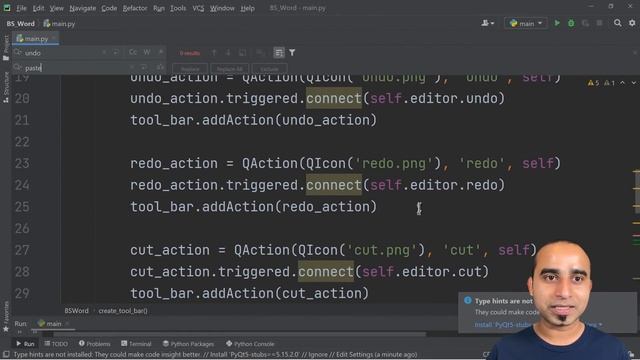Open the Run tool window tab
The image size is (640, 360).
[x=25, y=344]
